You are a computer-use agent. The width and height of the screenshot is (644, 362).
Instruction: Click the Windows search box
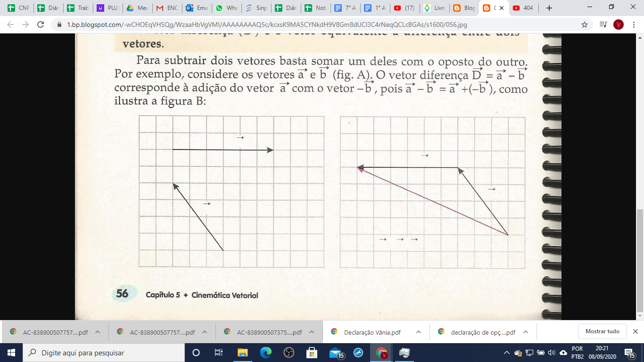pyautogui.click(x=103, y=353)
